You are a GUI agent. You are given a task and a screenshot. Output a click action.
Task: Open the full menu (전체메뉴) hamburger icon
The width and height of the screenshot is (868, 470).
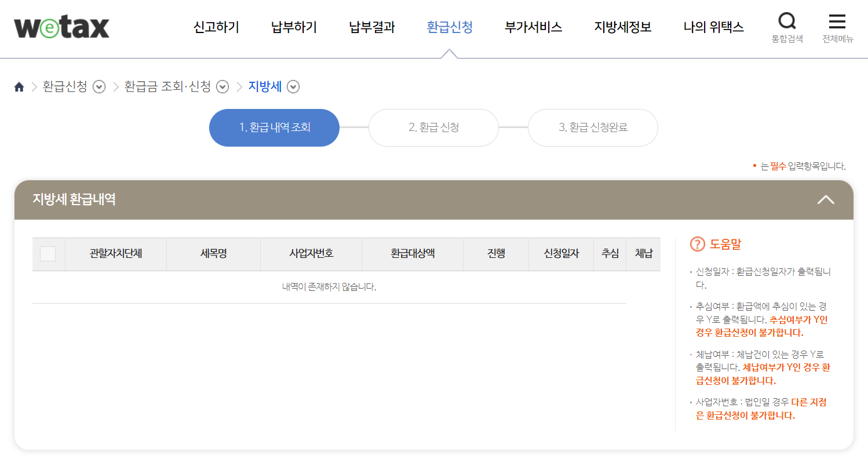837,21
